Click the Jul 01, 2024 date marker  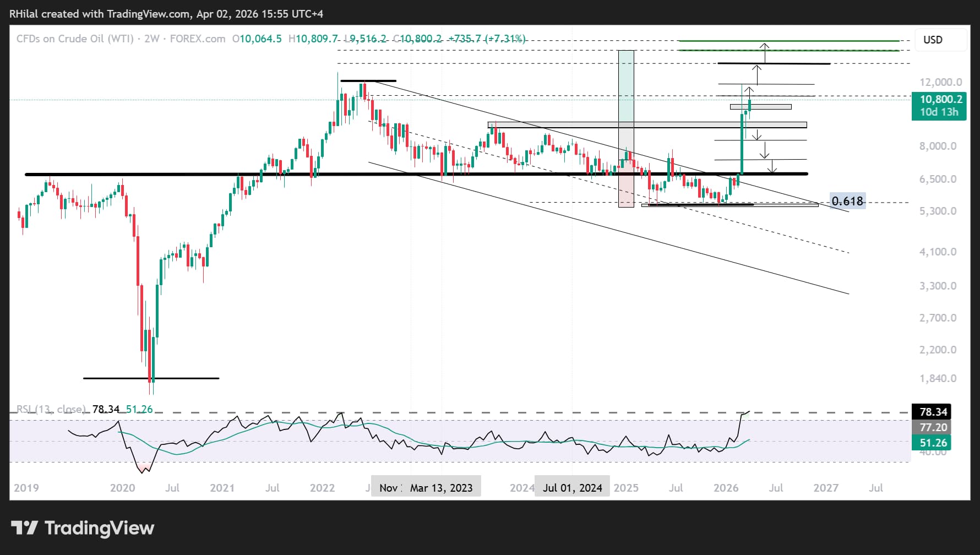pos(572,488)
